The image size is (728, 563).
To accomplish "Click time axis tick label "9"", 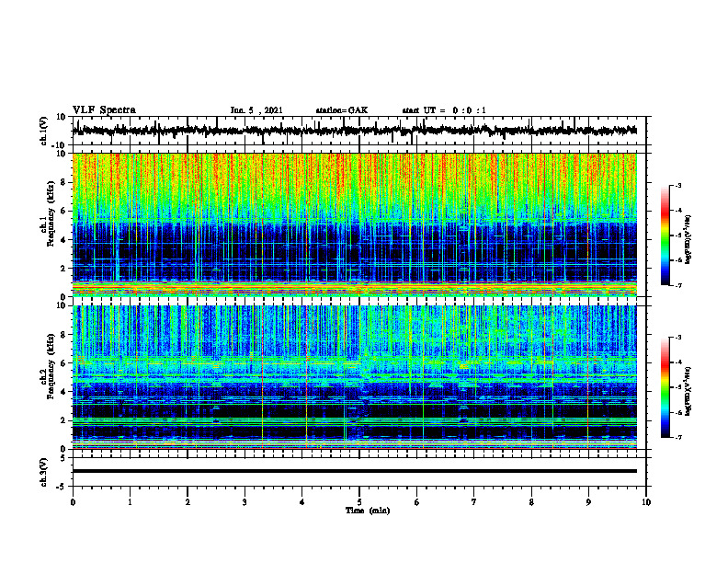I will [x=588, y=502].
